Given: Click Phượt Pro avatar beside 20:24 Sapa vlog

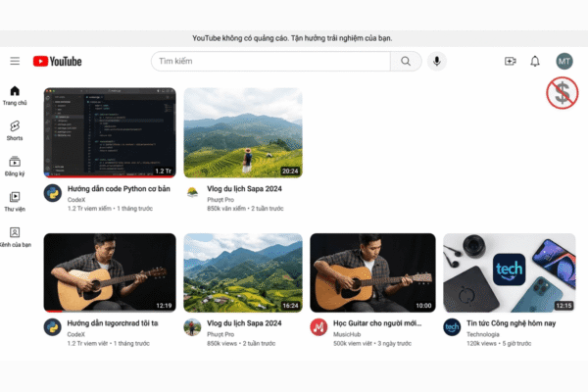Looking at the screenshot, I should (192, 192).
